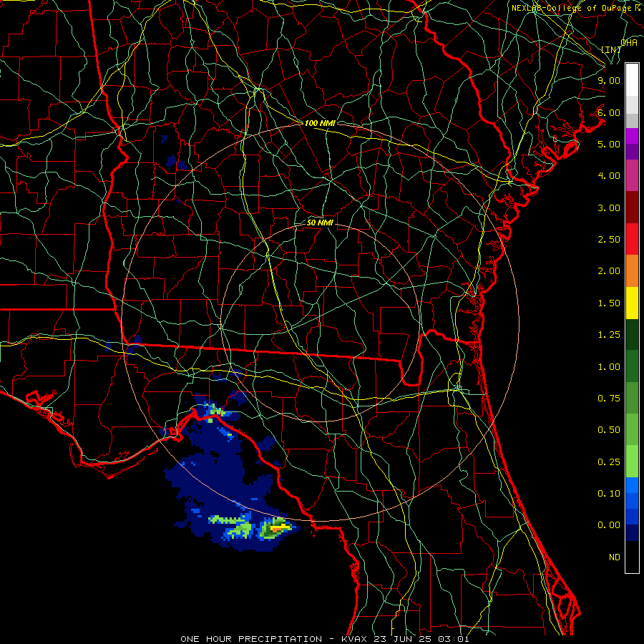
Task: Click the yellow-orange core of the storm cell
Action: click(x=279, y=527)
